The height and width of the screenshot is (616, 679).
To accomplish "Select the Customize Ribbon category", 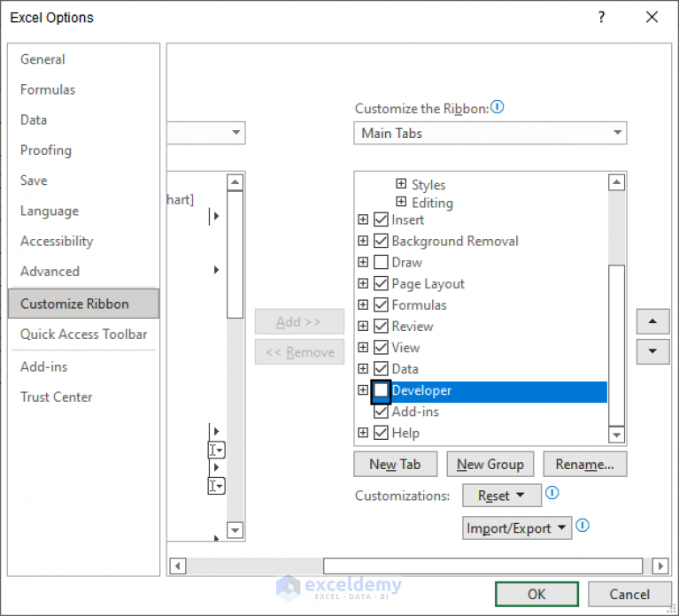I will (83, 304).
